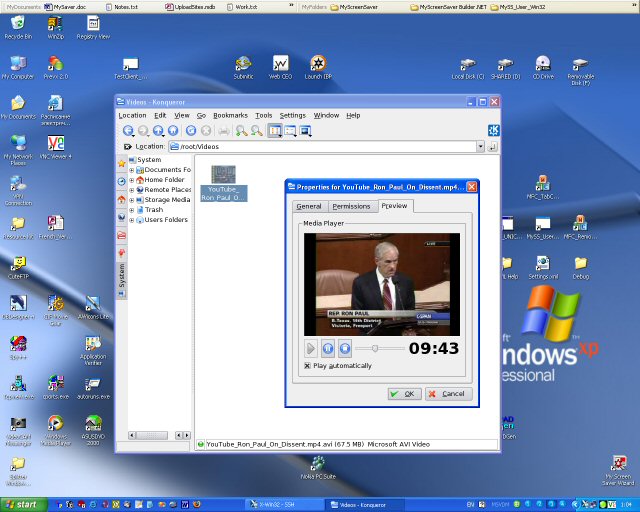Pause the video in Media Player preview

pos(327,348)
